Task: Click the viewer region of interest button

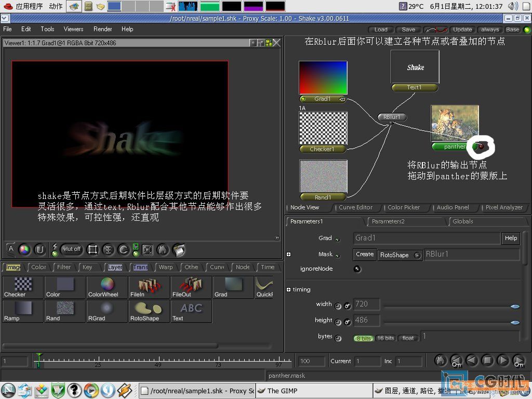Action: coord(92,250)
